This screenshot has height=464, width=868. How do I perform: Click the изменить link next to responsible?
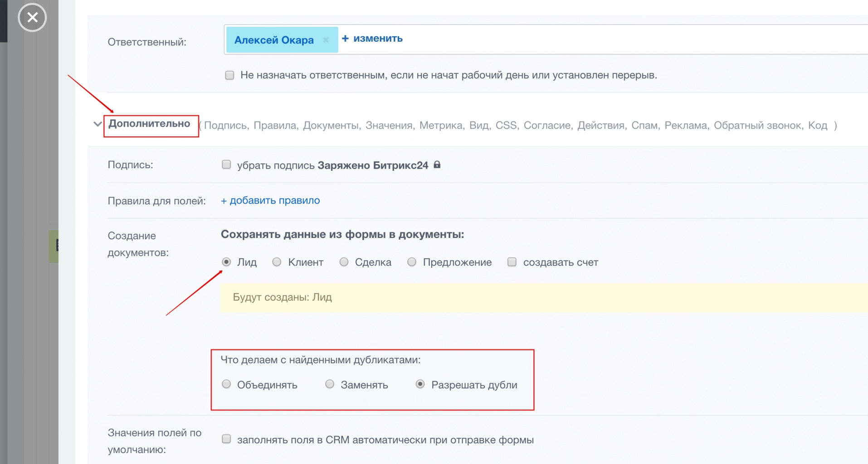(372, 39)
